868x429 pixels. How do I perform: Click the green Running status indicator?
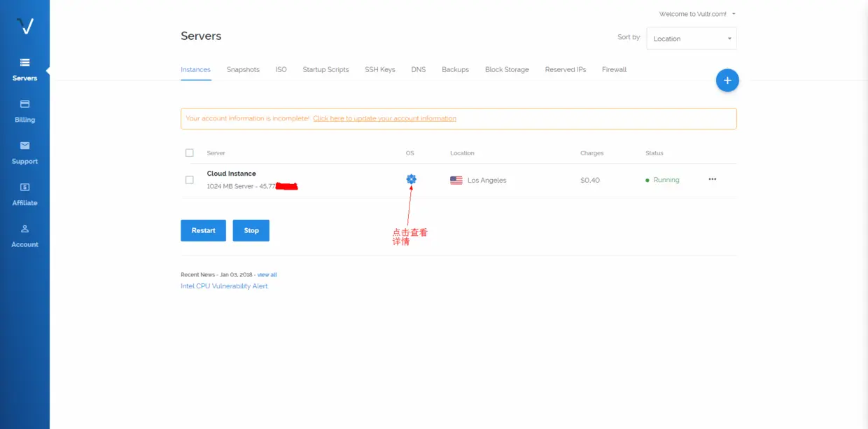click(662, 180)
